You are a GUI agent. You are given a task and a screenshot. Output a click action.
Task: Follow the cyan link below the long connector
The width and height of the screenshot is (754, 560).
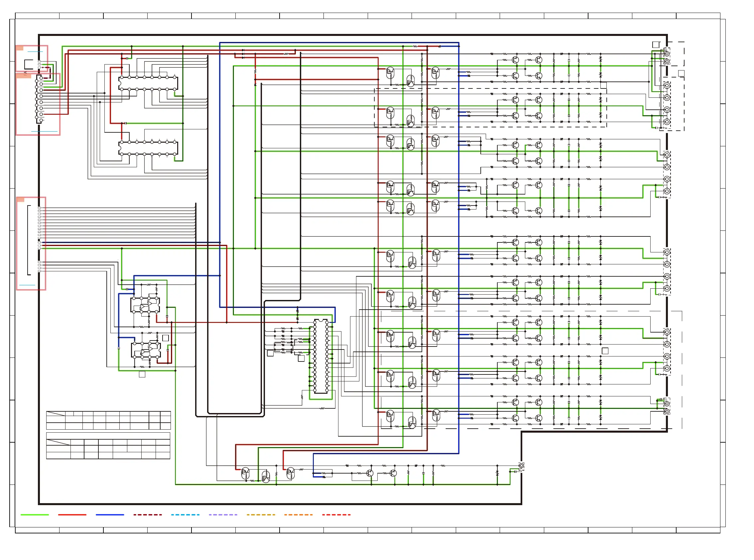pos(27,285)
